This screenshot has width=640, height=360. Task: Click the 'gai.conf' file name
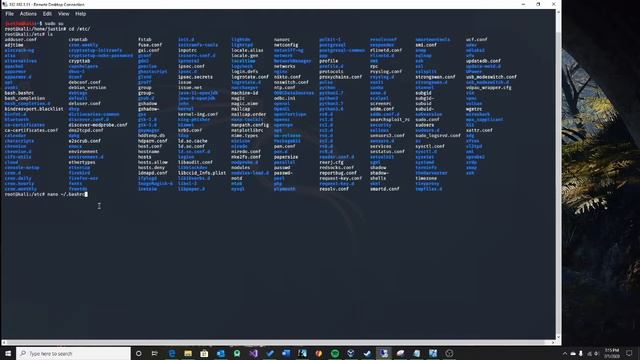149,50
